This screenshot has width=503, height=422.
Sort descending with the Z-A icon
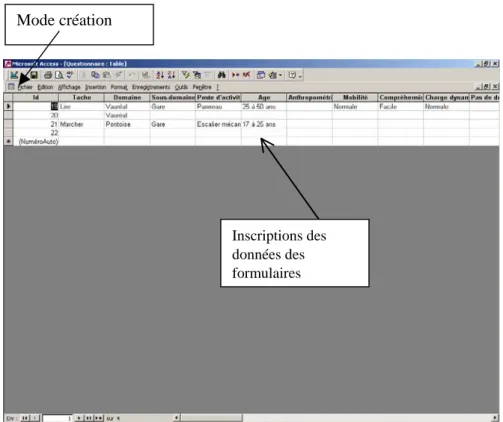tap(171, 75)
